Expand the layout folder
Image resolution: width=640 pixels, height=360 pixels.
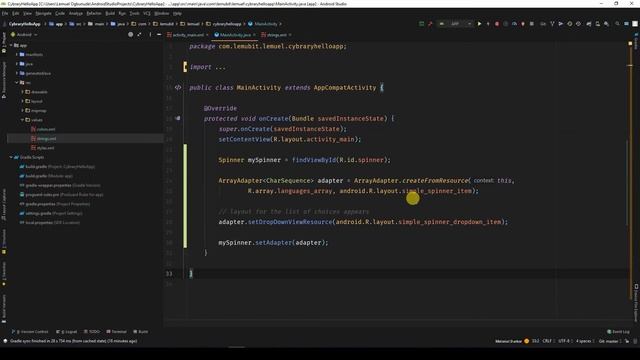click(22, 101)
